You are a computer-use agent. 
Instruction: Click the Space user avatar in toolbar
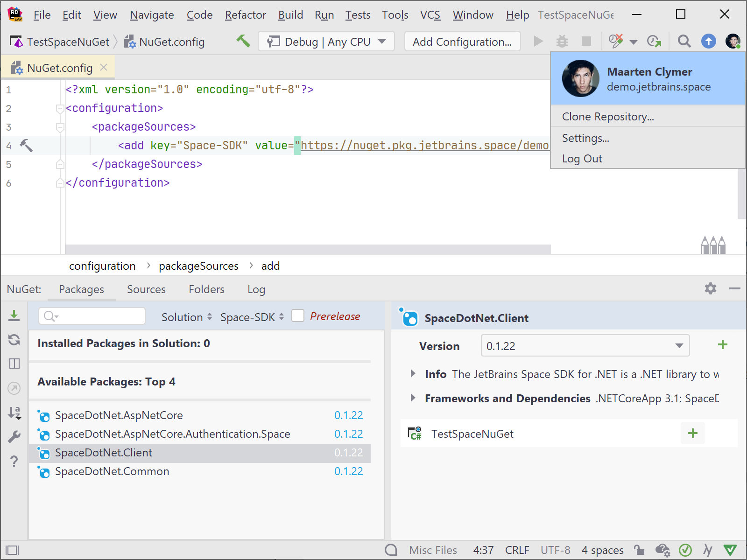point(733,42)
